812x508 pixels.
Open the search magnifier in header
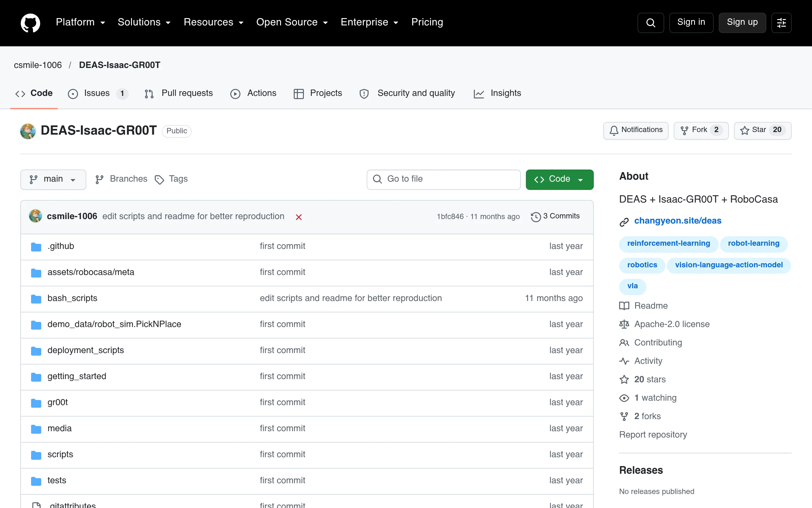pos(650,23)
